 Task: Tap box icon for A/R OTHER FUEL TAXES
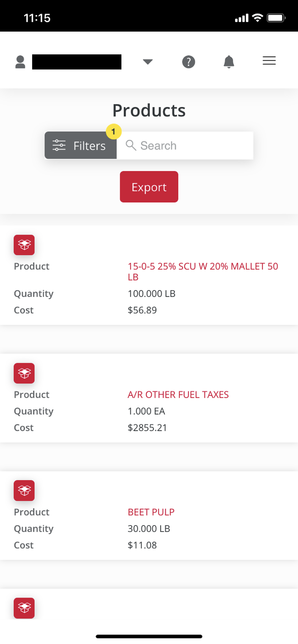(24, 373)
